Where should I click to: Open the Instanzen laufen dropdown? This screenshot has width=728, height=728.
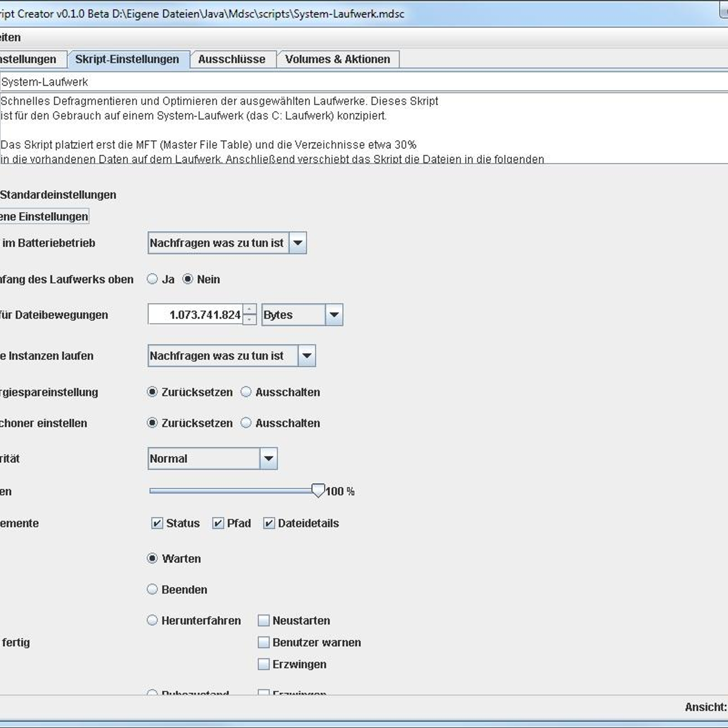306,356
